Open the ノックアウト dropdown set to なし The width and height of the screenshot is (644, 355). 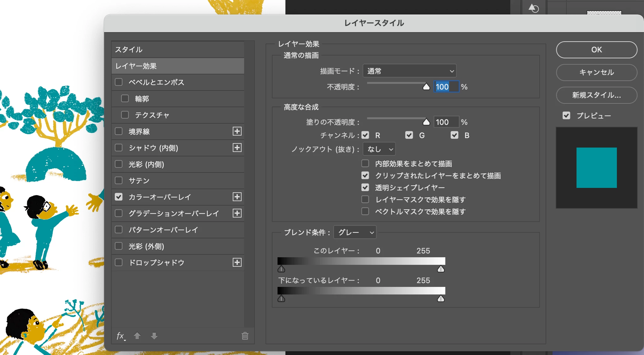tap(379, 149)
